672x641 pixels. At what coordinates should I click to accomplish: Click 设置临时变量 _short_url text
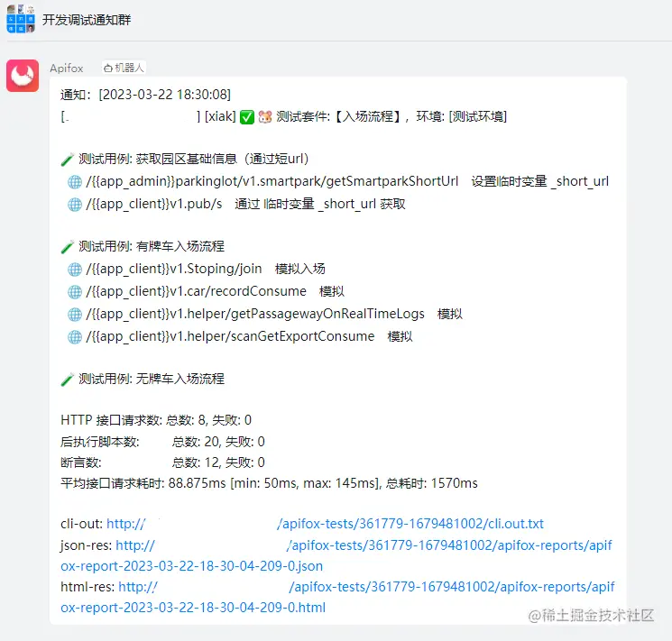[x=540, y=182]
